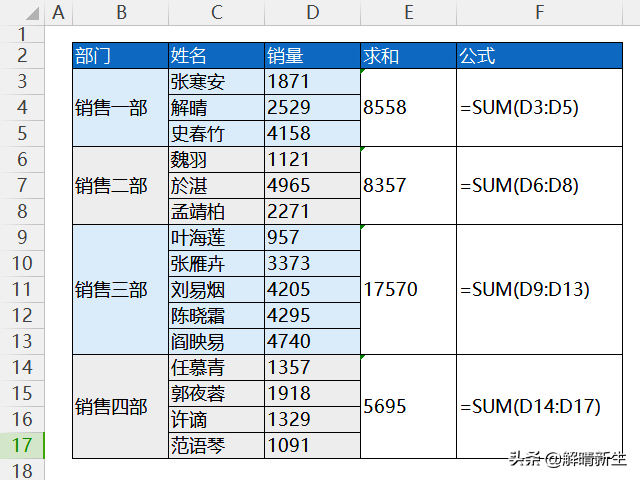Select row 8 header
The width and height of the screenshot is (640, 480).
[x=22, y=211]
